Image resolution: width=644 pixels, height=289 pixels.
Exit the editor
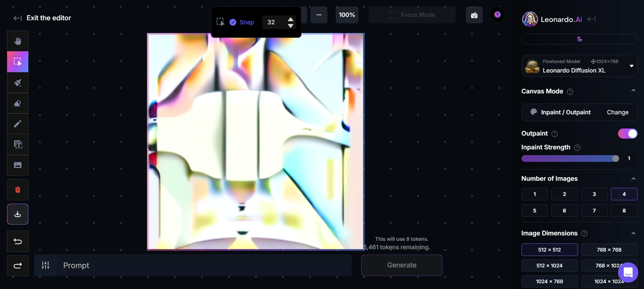42,18
